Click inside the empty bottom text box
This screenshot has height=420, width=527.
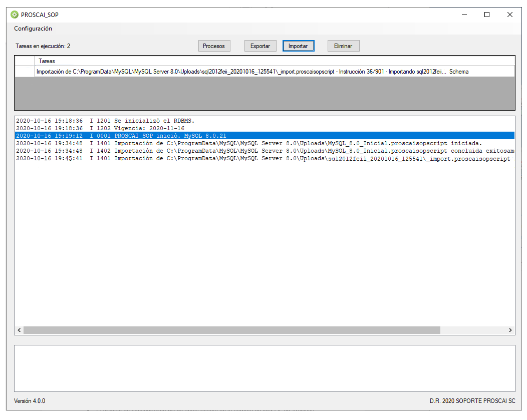click(265, 368)
